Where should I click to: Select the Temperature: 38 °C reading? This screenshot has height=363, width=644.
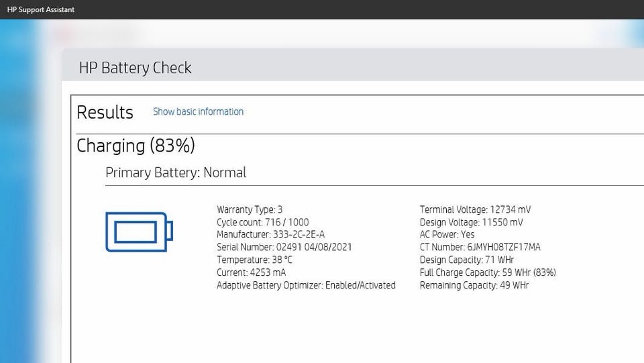(x=255, y=260)
